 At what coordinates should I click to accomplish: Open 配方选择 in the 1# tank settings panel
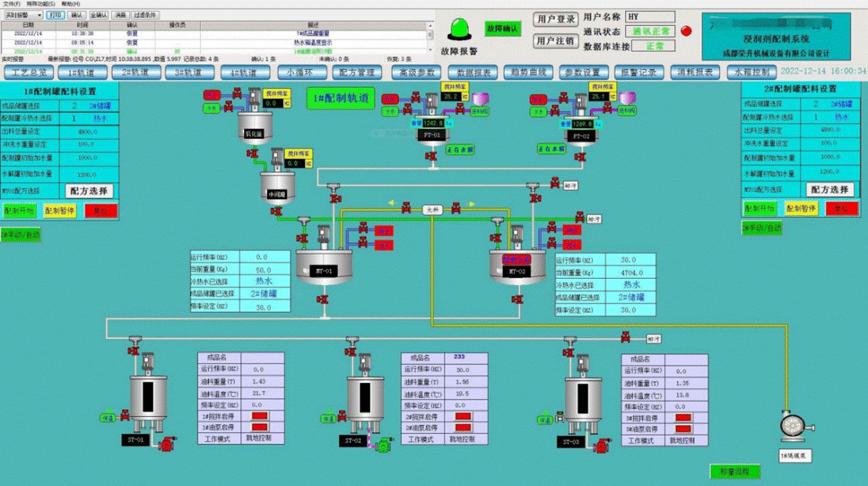pyautogui.click(x=89, y=191)
